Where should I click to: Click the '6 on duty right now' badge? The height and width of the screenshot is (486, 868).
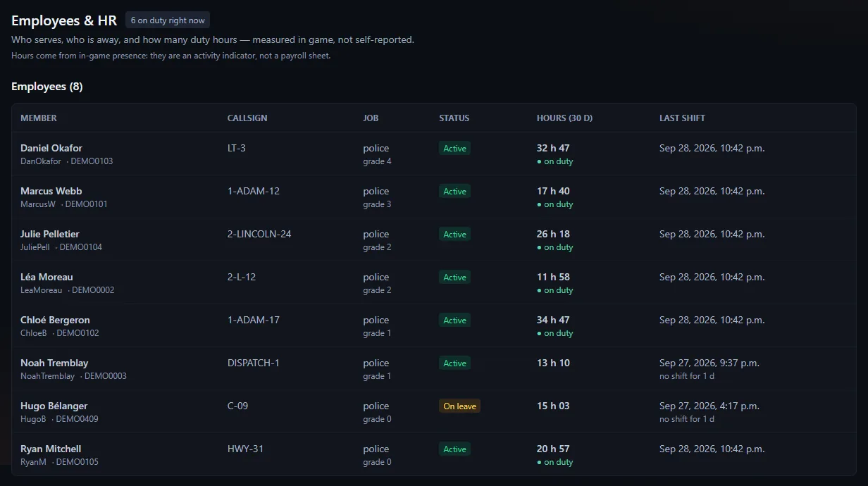[x=168, y=20]
